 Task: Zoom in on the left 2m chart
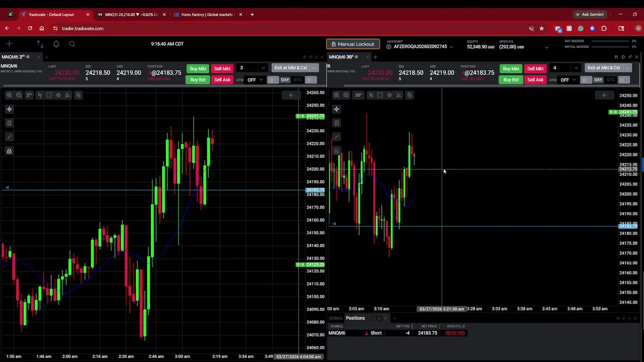[x=9, y=95]
